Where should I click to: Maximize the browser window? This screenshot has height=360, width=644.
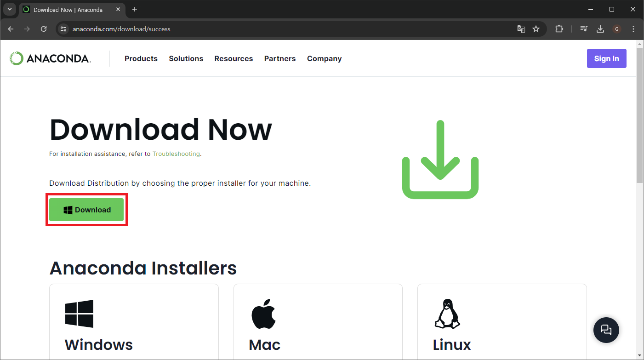612,9
